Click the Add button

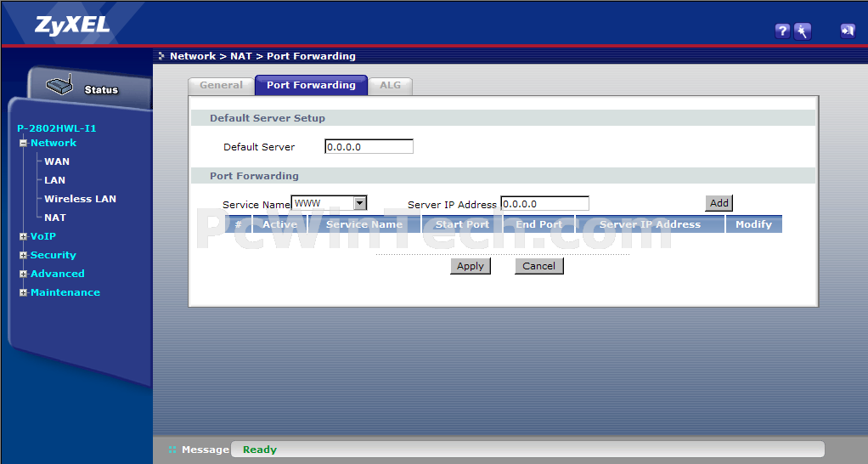719,203
